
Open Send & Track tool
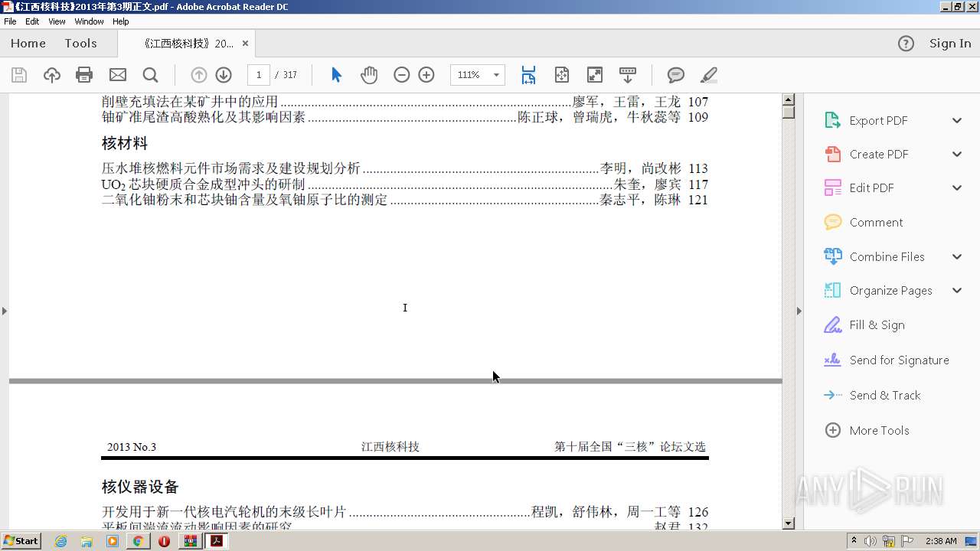click(885, 395)
